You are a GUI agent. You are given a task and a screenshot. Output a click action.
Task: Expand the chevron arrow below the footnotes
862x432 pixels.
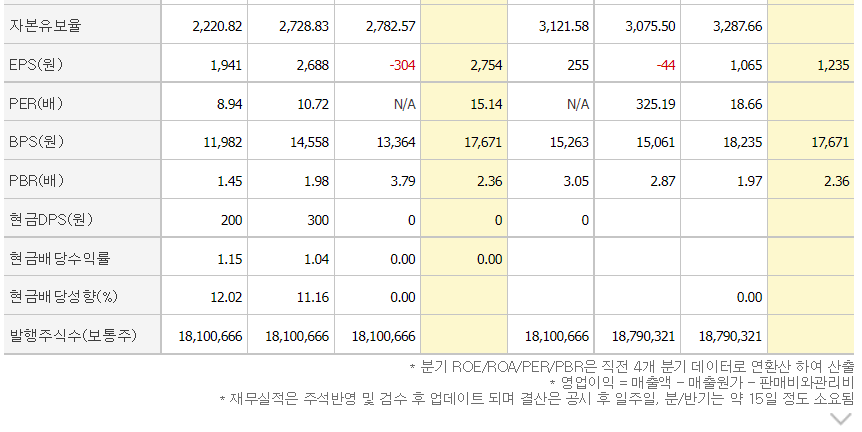pyautogui.click(x=841, y=419)
